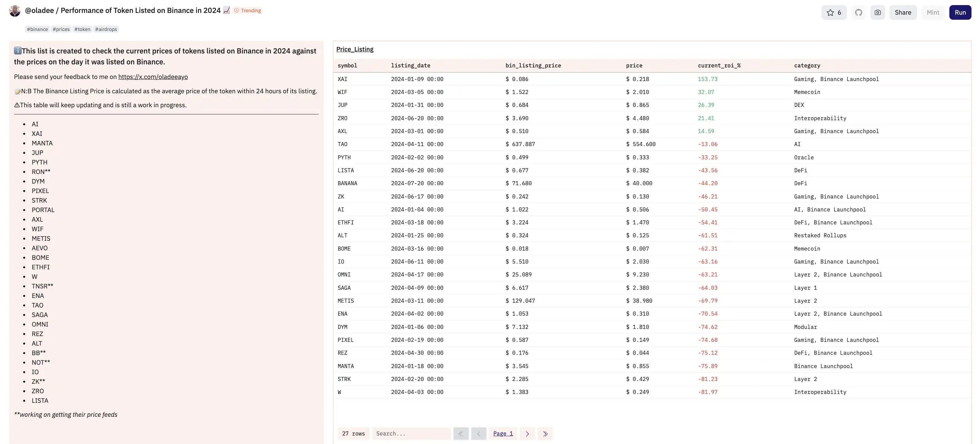Click the Trending clock icon
The width and height of the screenshot is (980, 444).
click(x=237, y=11)
